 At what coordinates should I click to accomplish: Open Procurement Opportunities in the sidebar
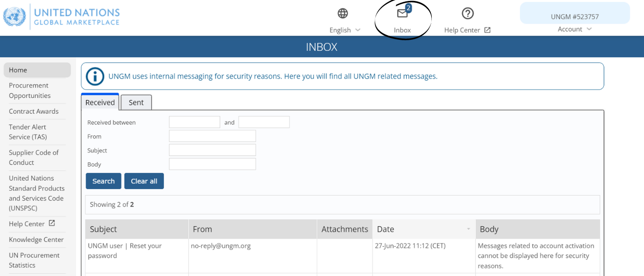pyautogui.click(x=30, y=90)
